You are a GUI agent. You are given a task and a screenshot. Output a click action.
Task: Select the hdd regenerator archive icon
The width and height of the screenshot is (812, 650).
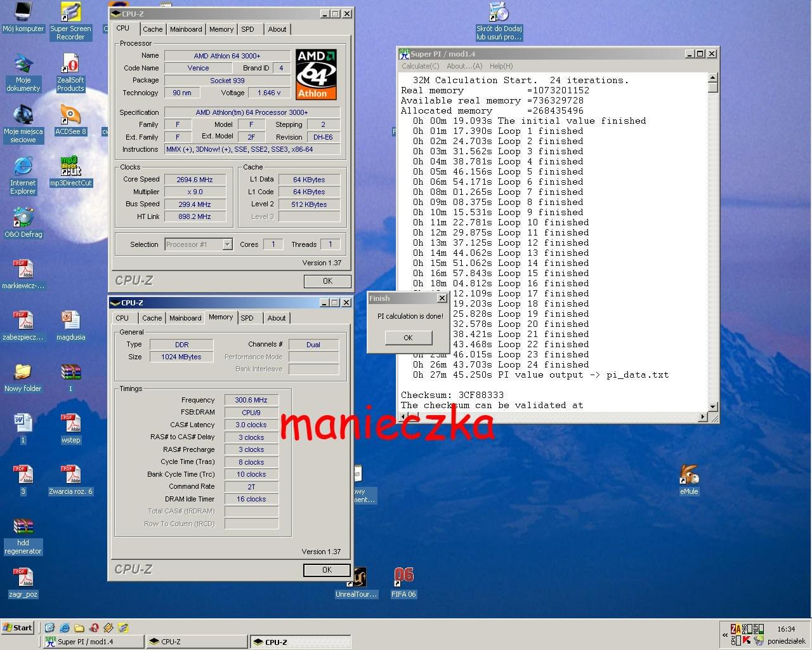[x=23, y=536]
